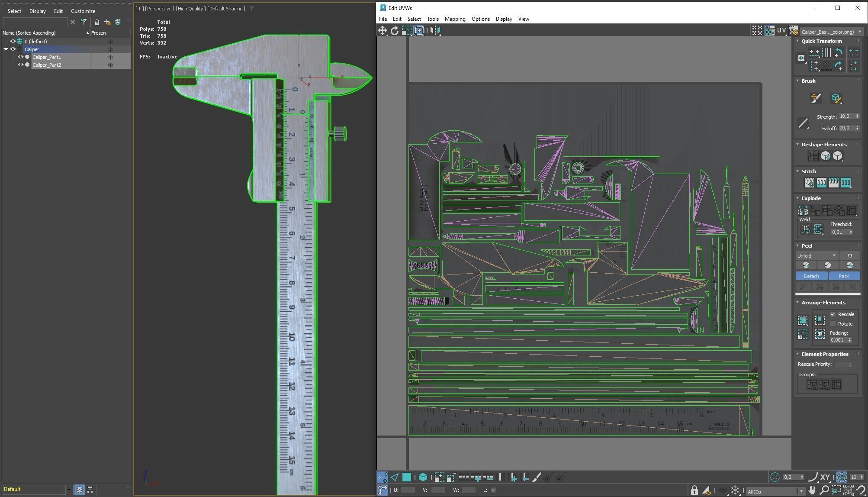Click the Freeze Selected snowflake icon
Screen dimensions: 868x497
click(735, 490)
